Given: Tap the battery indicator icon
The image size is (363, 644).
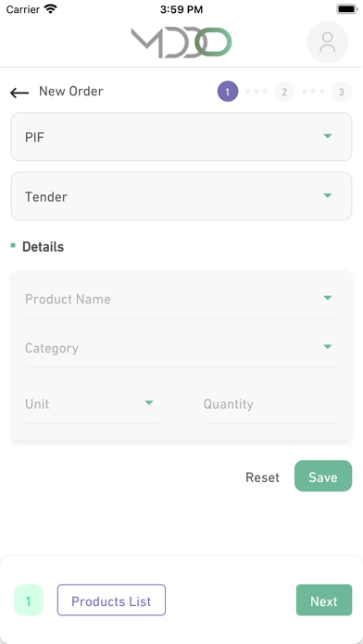Looking at the screenshot, I should point(347,9).
